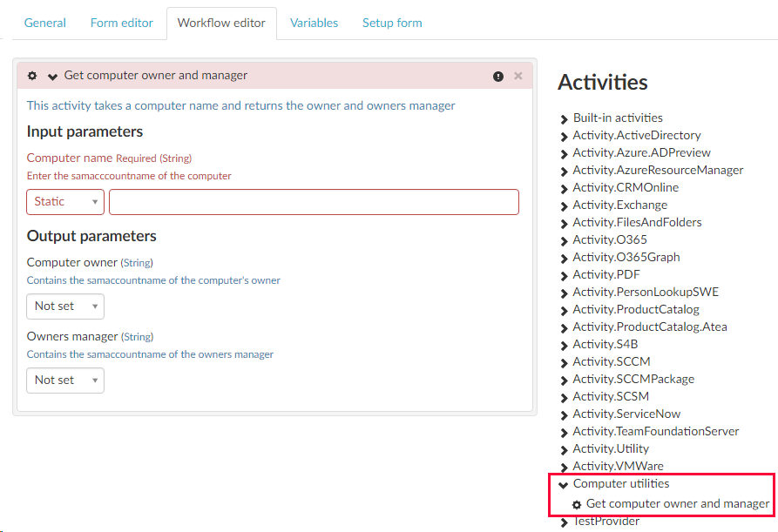Close the Get computer owner activity panel

pyautogui.click(x=518, y=76)
